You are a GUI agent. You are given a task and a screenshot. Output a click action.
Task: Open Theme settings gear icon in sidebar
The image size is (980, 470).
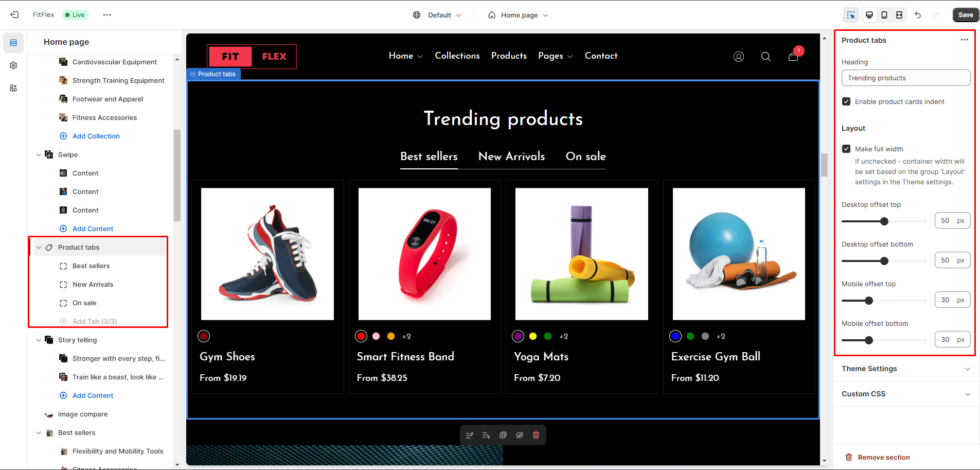point(13,65)
